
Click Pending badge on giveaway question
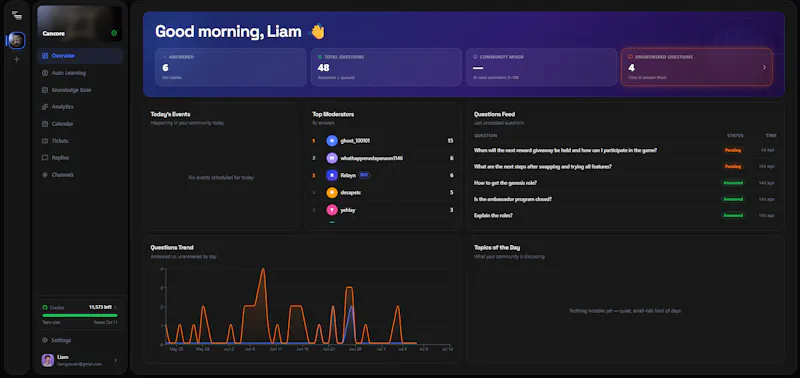[733, 150]
